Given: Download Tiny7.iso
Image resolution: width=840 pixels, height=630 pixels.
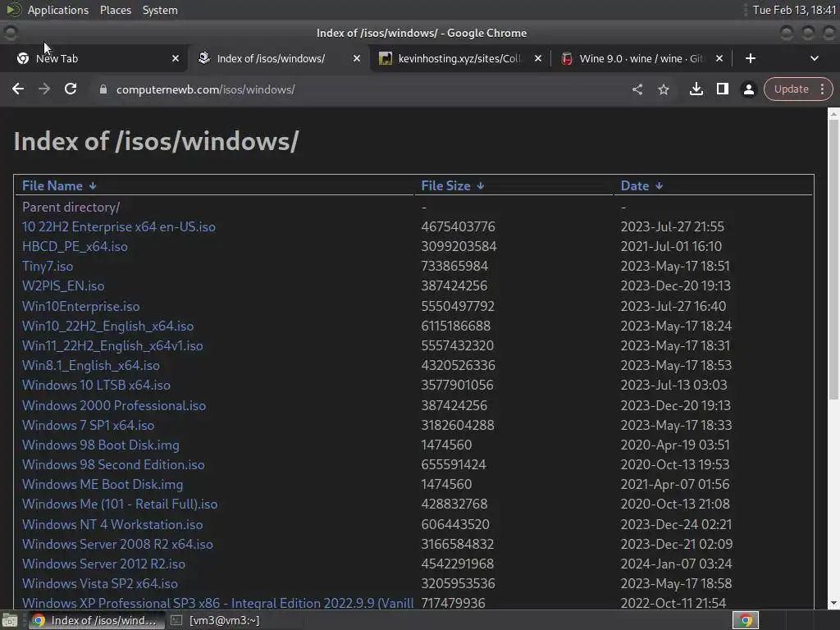Looking at the screenshot, I should coord(48,267).
